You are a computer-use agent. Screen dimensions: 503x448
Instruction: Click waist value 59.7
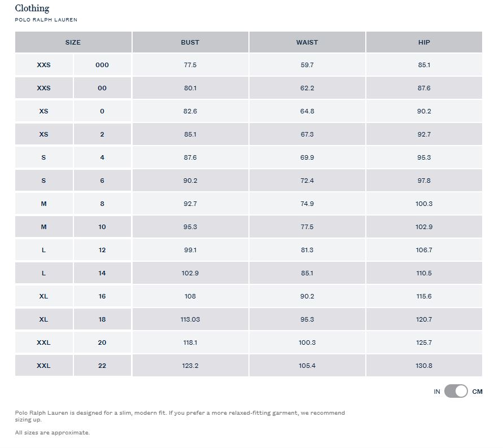[307, 65]
